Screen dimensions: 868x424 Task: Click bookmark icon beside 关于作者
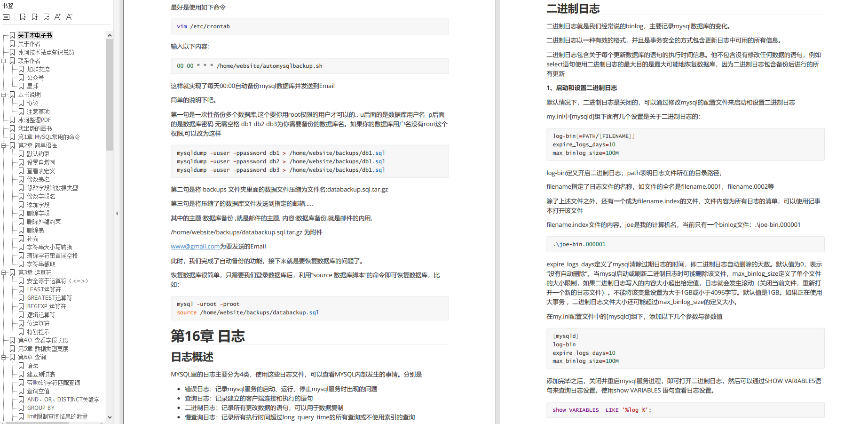(13, 44)
